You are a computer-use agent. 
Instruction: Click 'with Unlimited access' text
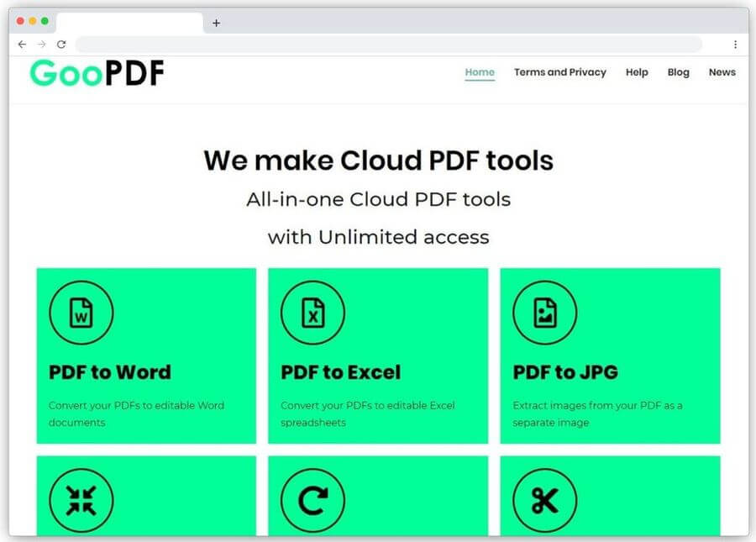379,237
